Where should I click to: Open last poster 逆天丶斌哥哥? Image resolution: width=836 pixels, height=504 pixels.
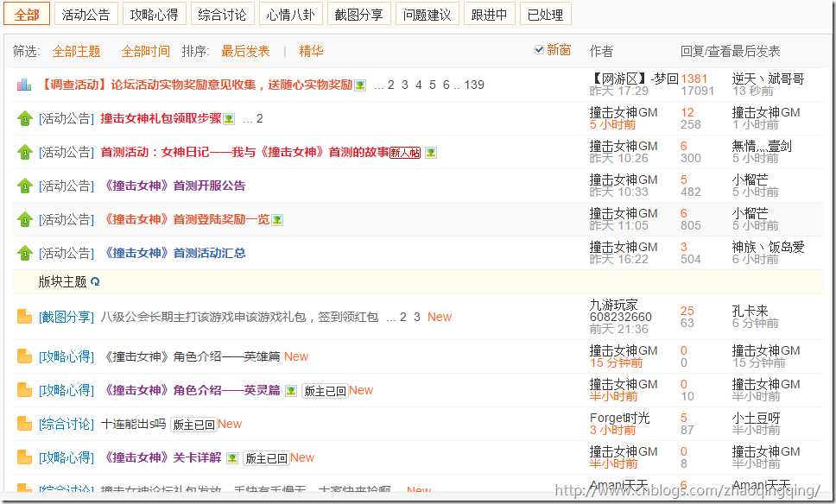(768, 79)
